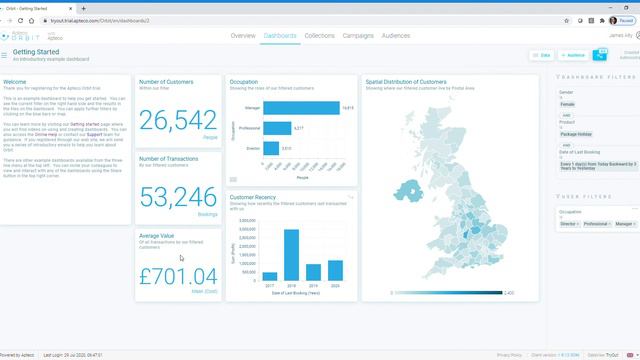Open the Chrome profile Paused button
This screenshot has width=640, height=360.
coord(622,20)
